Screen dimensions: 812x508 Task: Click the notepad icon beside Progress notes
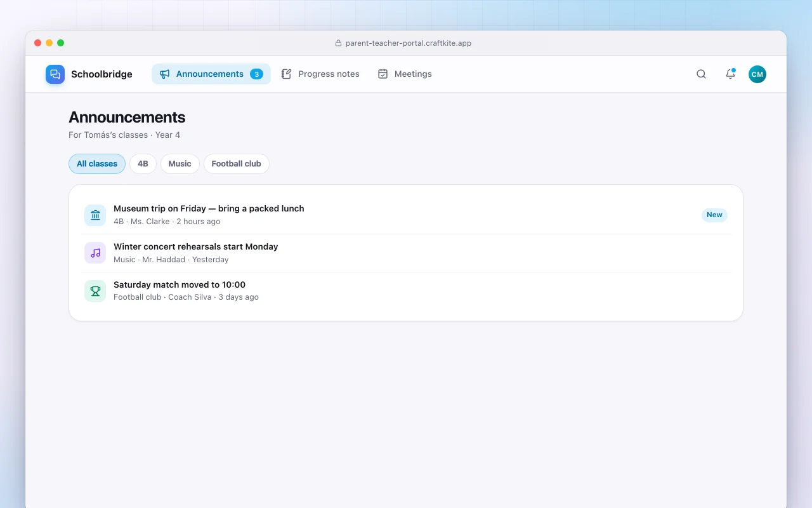pos(287,74)
